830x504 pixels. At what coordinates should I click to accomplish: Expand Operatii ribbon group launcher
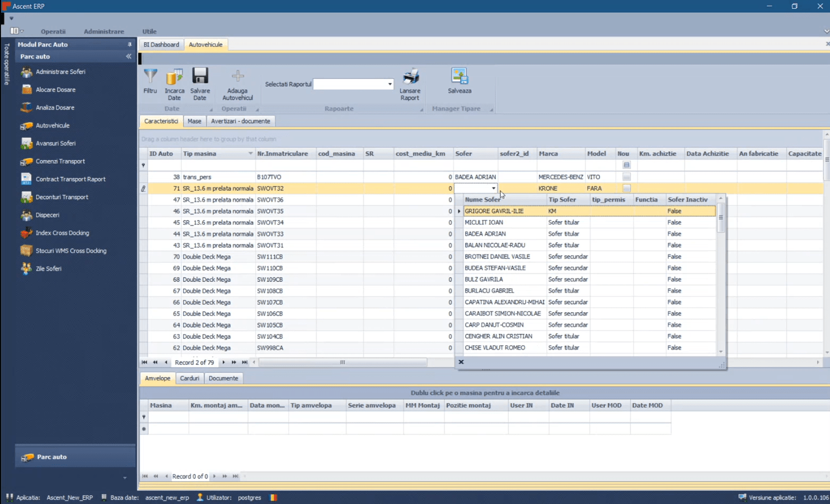[x=257, y=110]
